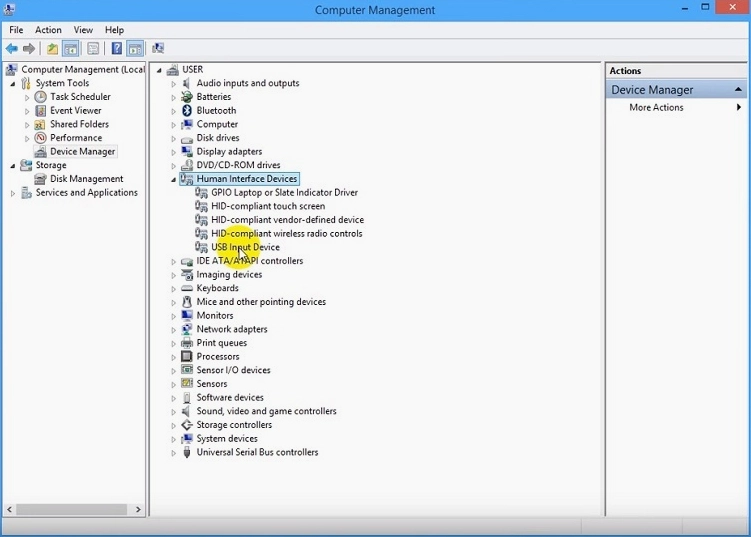The image size is (751, 537).
Task: Open More Actions in Actions pane
Action: point(656,107)
